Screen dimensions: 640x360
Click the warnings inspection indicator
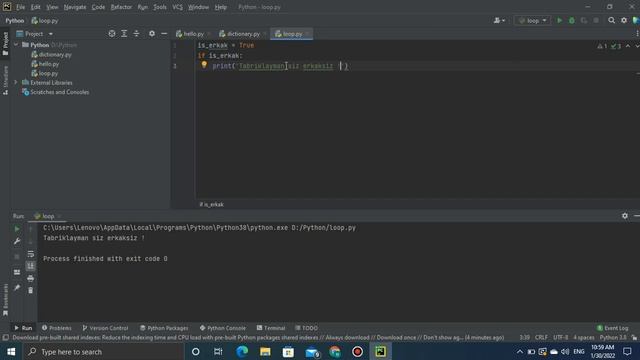tap(602, 46)
